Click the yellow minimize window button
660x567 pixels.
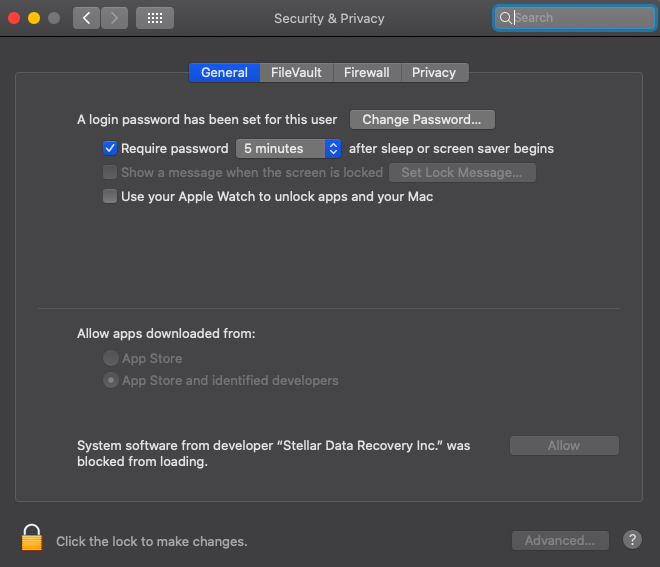[34, 18]
